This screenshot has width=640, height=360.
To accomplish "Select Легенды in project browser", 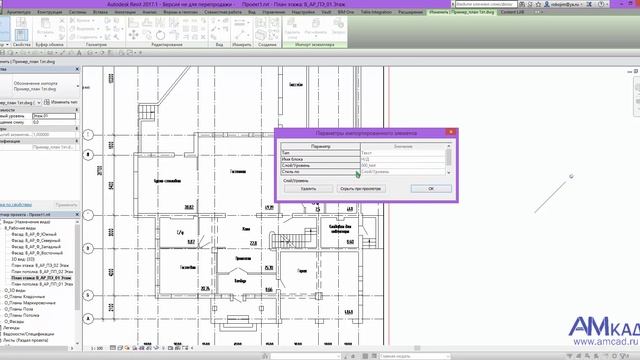I will pyautogui.click(x=11, y=328).
